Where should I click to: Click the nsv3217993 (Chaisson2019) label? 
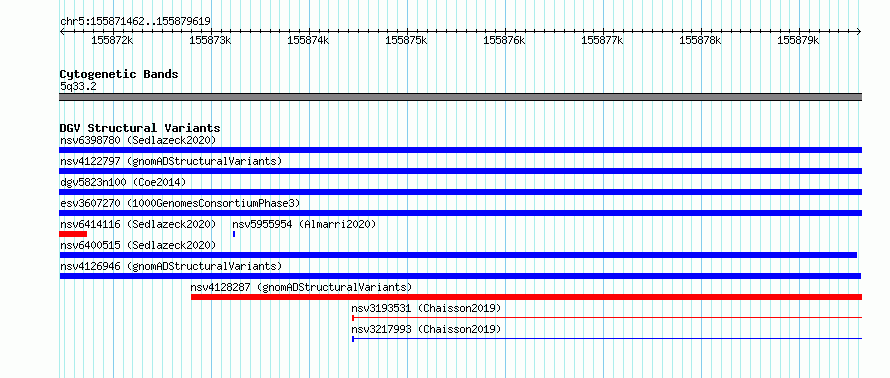(x=426, y=329)
